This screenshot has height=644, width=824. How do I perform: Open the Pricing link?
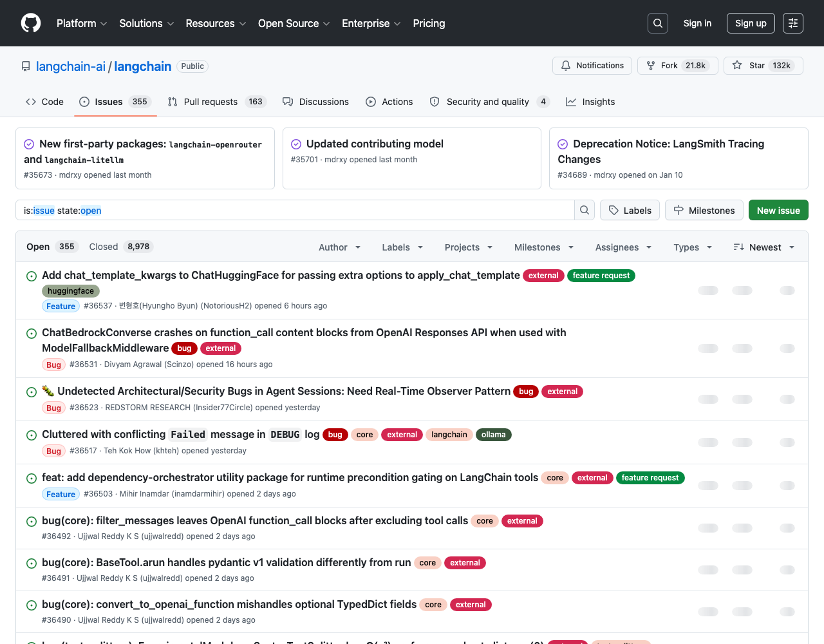tap(429, 23)
